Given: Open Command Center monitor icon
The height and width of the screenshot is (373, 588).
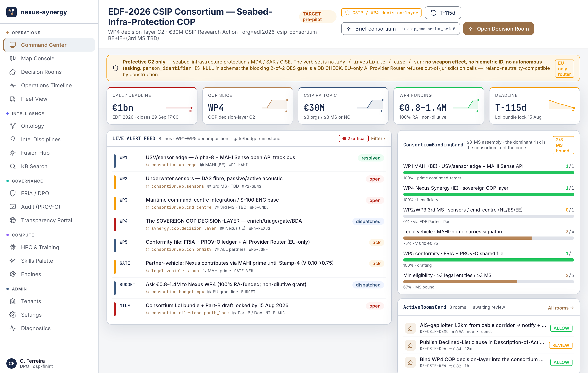Looking at the screenshot, I should point(13,45).
